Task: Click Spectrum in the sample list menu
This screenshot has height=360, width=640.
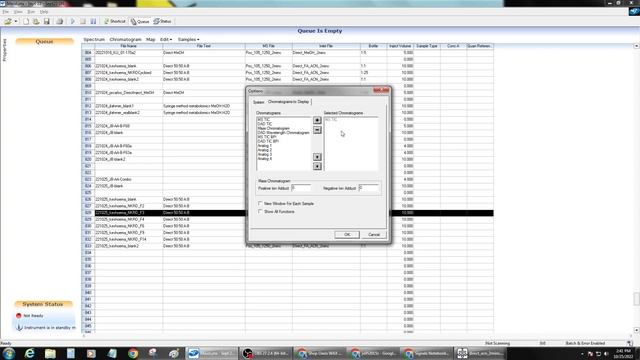Action: click(94, 40)
